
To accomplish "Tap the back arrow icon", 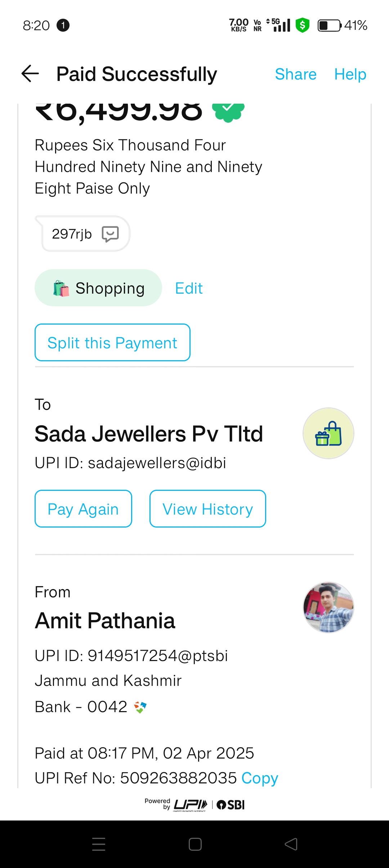I will pos(30,74).
